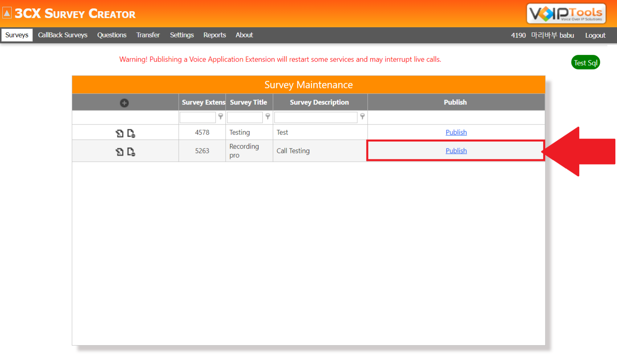Open the Survey Title filter criteria selector
Image resolution: width=617 pixels, height=364 pixels.
268,117
